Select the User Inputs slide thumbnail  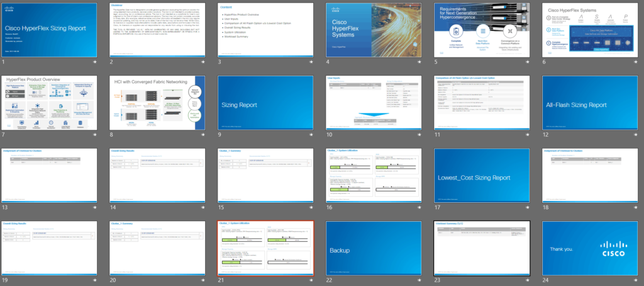[x=374, y=103]
